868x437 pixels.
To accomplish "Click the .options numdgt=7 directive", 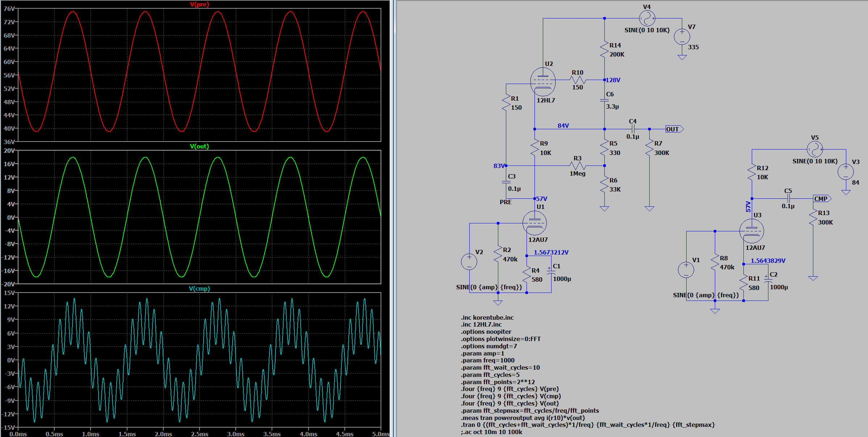I will coord(489,346).
